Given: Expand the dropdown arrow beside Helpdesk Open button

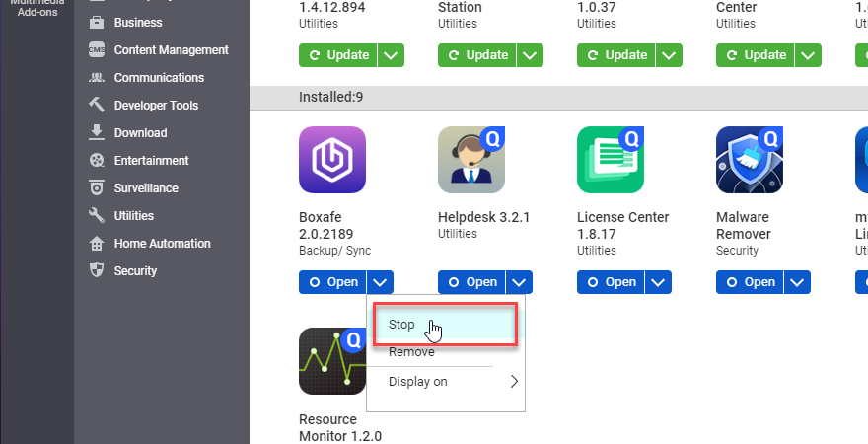Looking at the screenshot, I should (520, 282).
